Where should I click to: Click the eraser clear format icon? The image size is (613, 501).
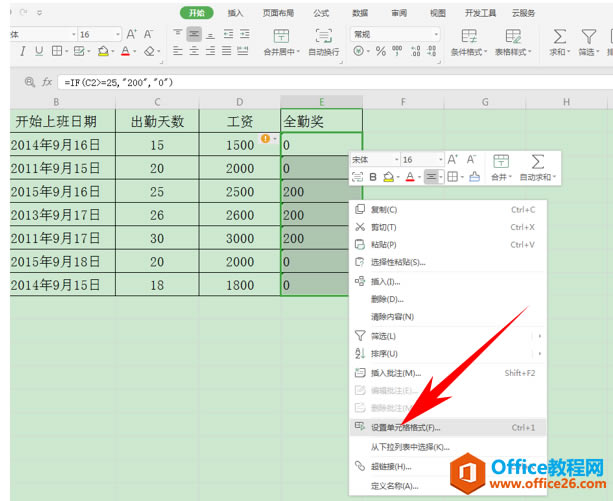click(149, 51)
